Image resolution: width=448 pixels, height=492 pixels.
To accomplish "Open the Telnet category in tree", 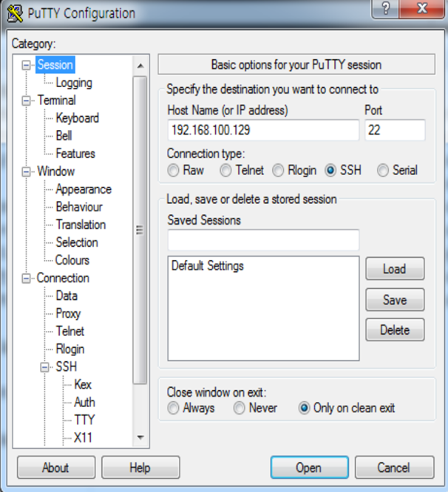I will (70, 332).
